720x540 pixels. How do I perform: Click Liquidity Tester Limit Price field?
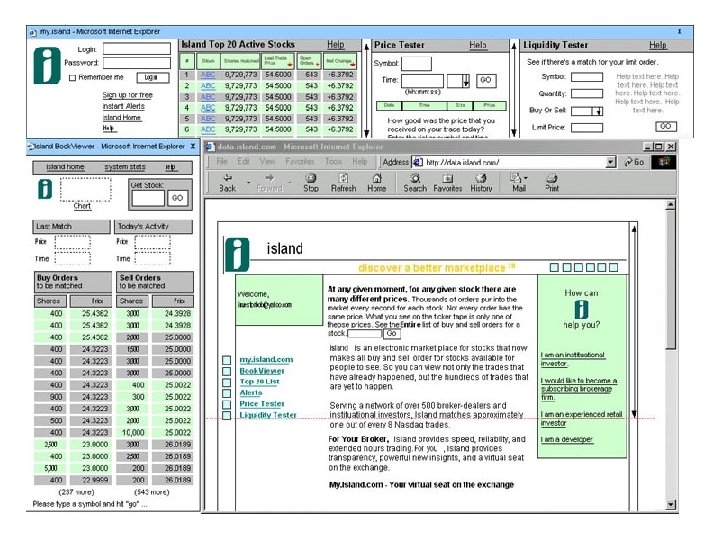point(587,128)
